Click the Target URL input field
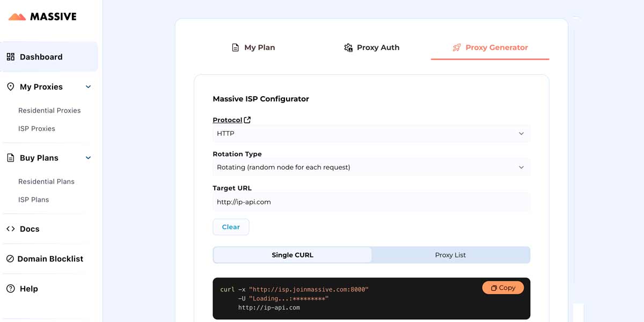The height and width of the screenshot is (322, 644). tap(371, 202)
